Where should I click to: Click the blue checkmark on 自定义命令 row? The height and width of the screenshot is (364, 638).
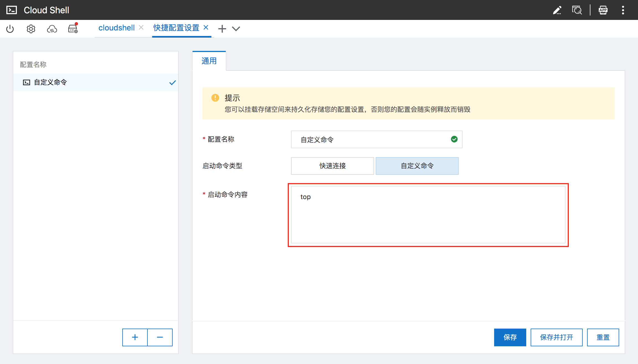coord(172,82)
